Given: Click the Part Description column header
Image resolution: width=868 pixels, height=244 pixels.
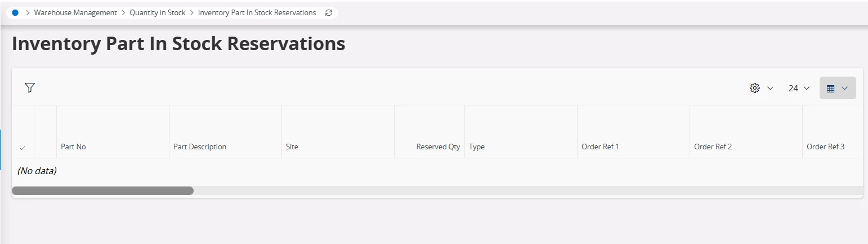Looking at the screenshot, I should coord(200,147).
